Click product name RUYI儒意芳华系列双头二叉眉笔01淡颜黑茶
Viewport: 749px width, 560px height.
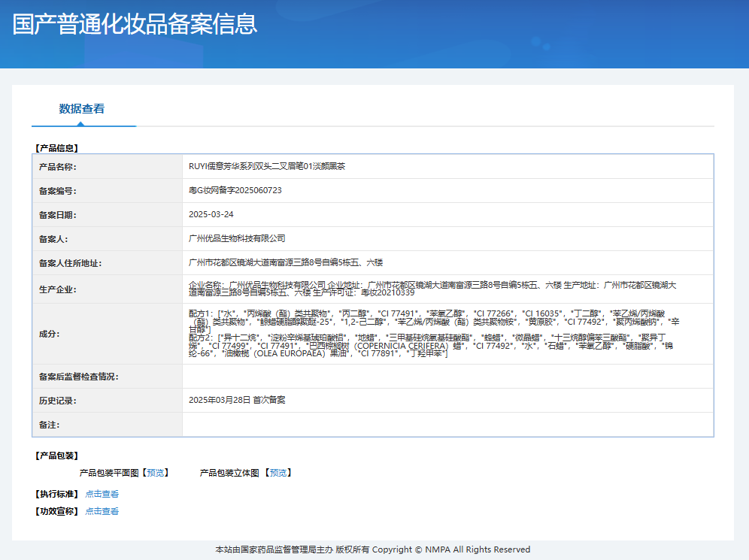[266, 166]
